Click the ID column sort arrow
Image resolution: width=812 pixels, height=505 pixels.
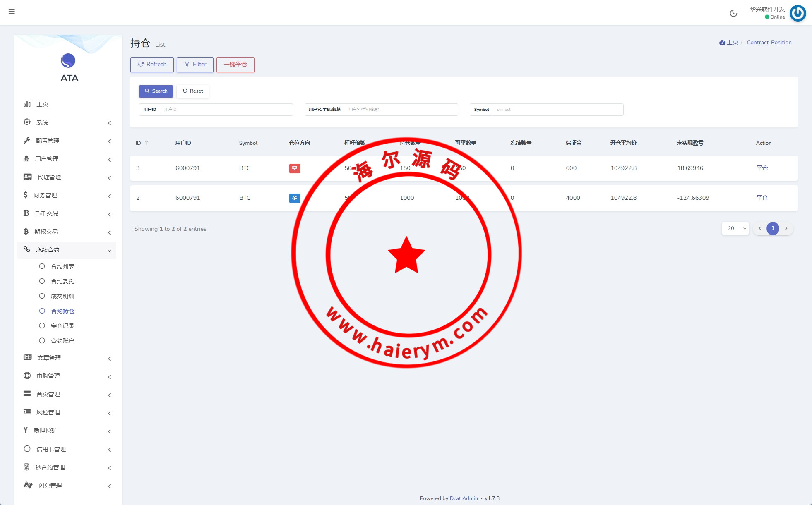(x=147, y=143)
